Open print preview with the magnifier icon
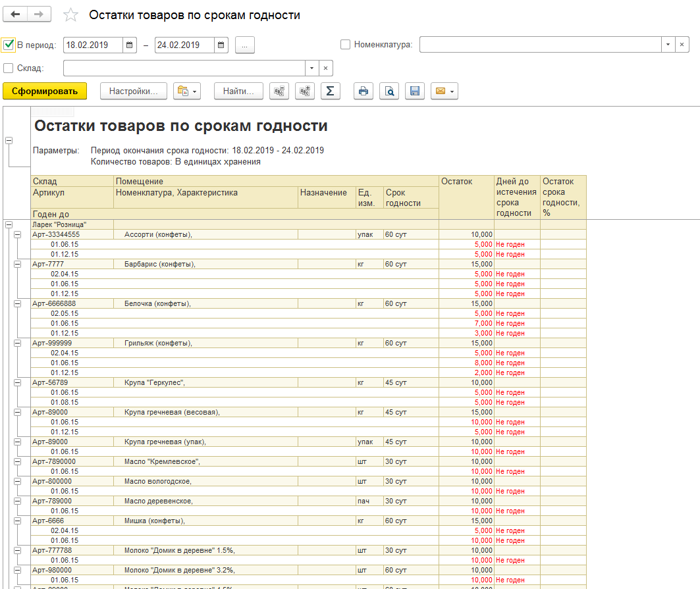Image resolution: width=700 pixels, height=589 pixels. click(389, 91)
